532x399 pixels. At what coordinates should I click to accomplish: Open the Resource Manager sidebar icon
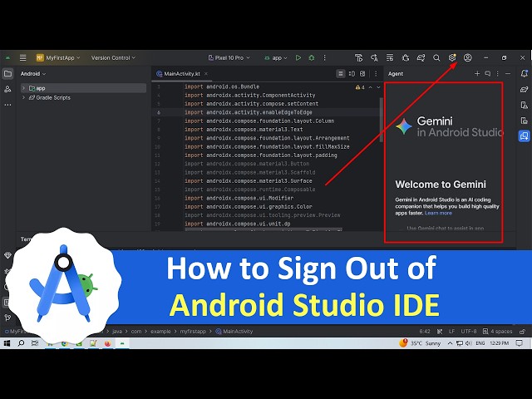tap(7, 89)
